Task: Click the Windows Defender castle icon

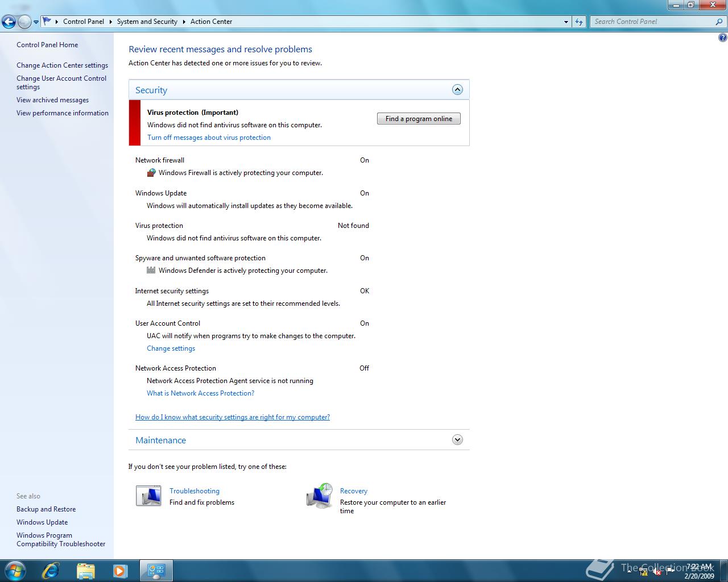Action: click(x=151, y=271)
